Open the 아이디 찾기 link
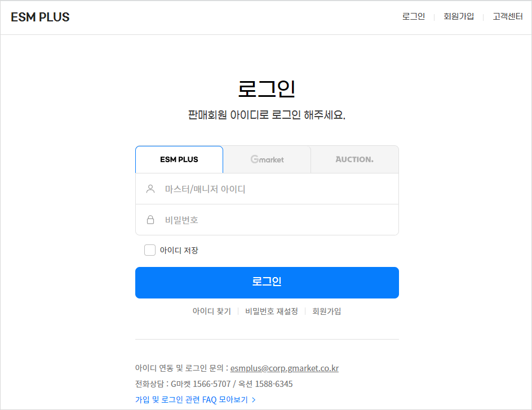Image resolution: width=532 pixels, height=410 pixels. [x=212, y=311]
